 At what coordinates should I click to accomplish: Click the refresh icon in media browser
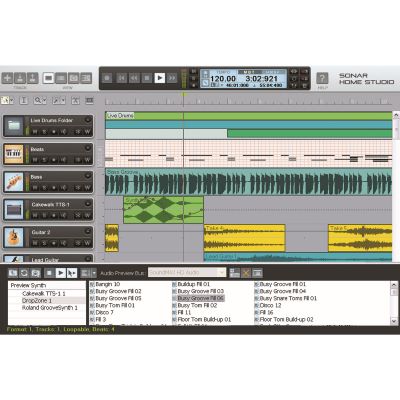[x=24, y=273]
